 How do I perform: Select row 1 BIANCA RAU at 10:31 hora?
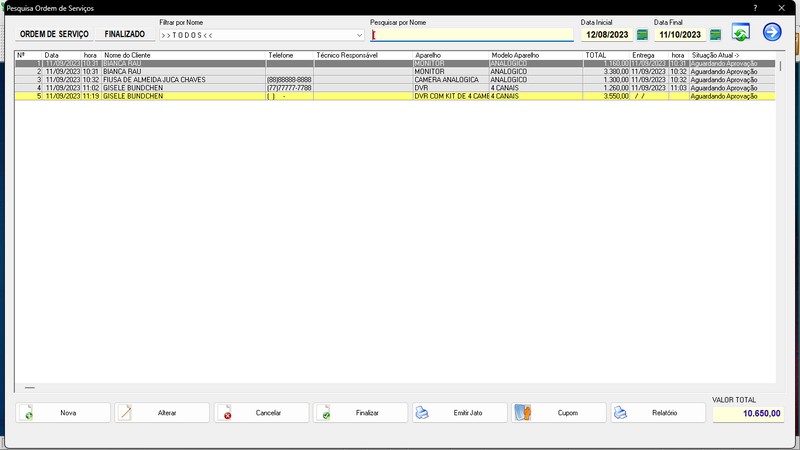[395, 63]
